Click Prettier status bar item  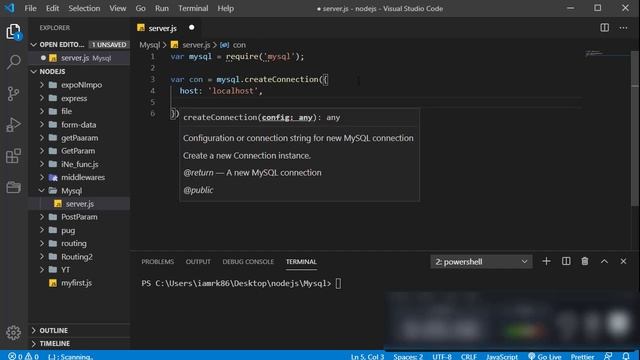click(x=582, y=356)
